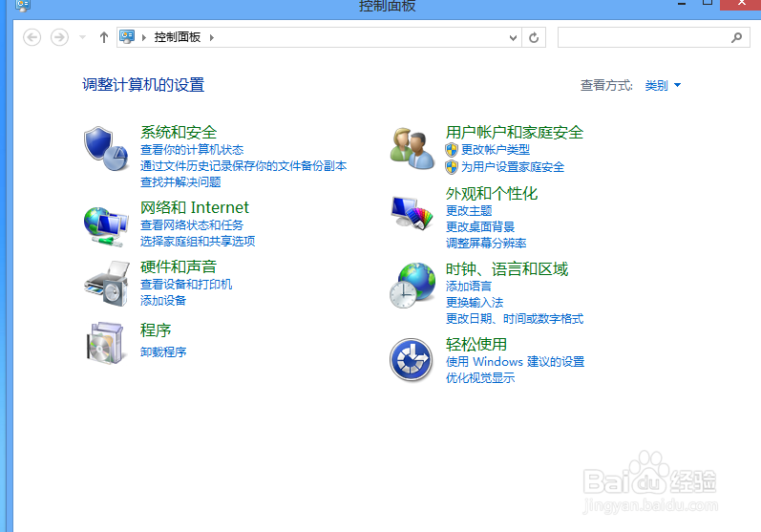
Task: Expand the address bar history dropdown
Action: 513,38
